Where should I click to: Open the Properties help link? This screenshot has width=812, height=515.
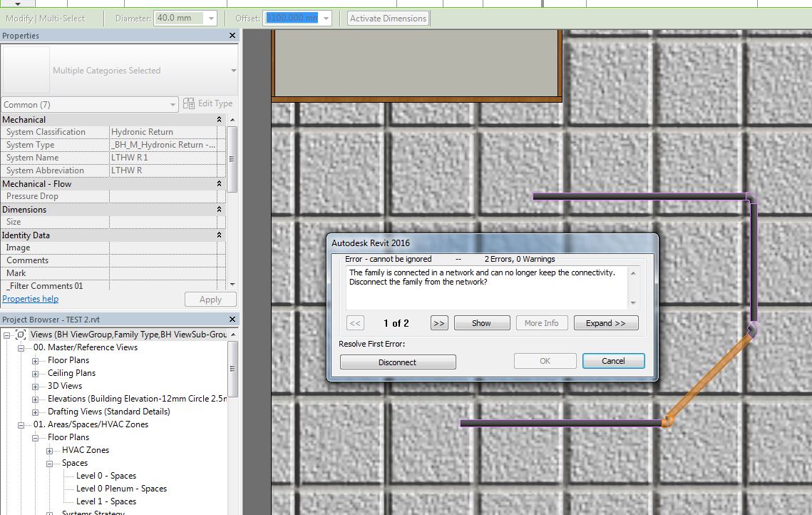(x=30, y=298)
